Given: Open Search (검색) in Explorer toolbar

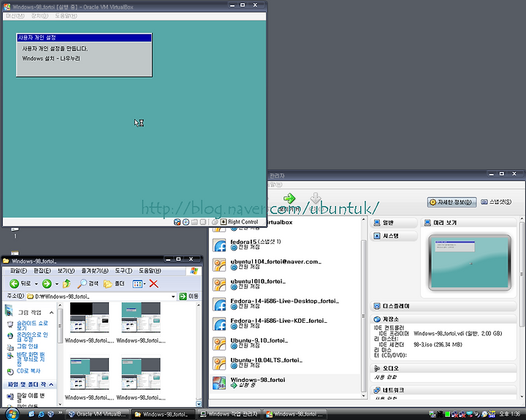Looking at the screenshot, I should coord(88,284).
